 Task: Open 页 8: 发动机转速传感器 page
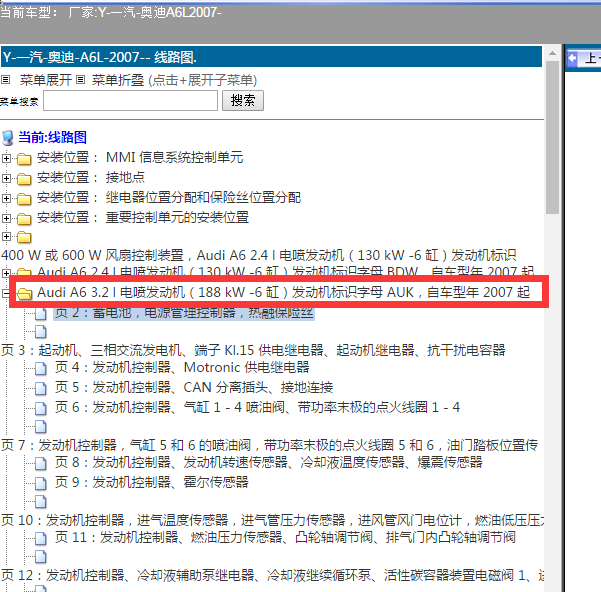point(268,462)
